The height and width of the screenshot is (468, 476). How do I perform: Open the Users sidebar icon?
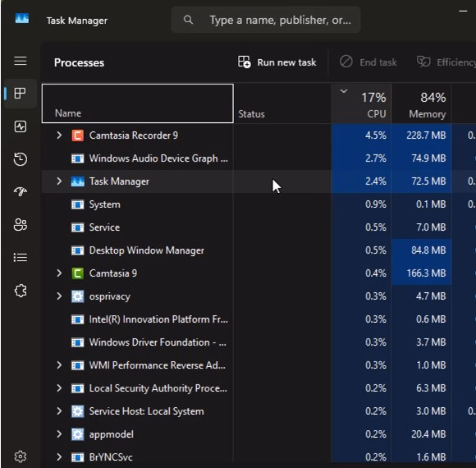click(x=21, y=225)
